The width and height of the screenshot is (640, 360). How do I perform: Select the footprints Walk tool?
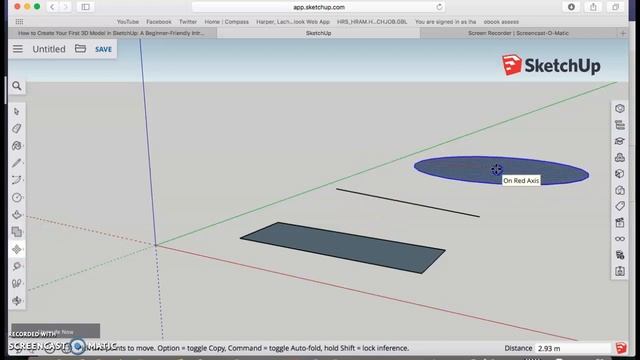tap(17, 283)
